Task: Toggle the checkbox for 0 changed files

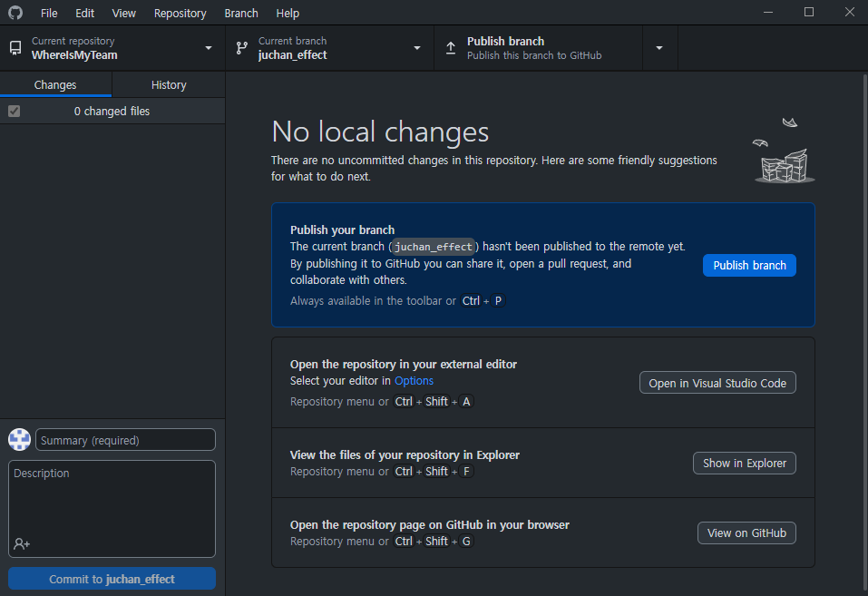Action: point(14,112)
